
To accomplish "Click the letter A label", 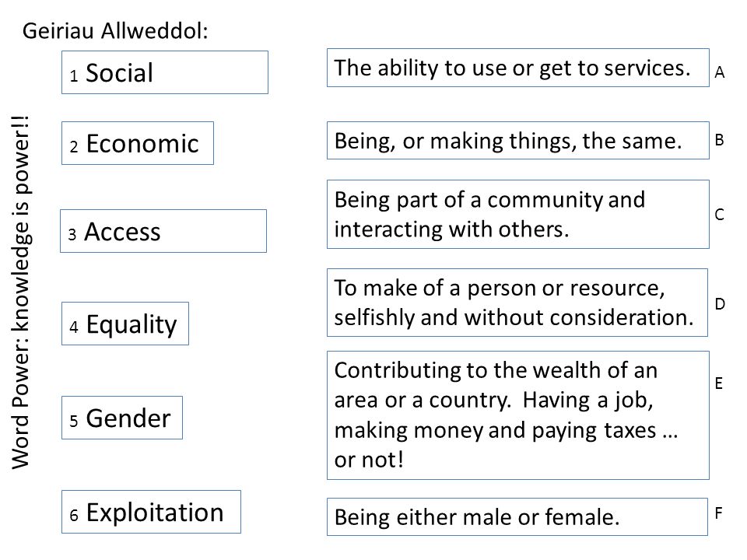I will tap(720, 72).
